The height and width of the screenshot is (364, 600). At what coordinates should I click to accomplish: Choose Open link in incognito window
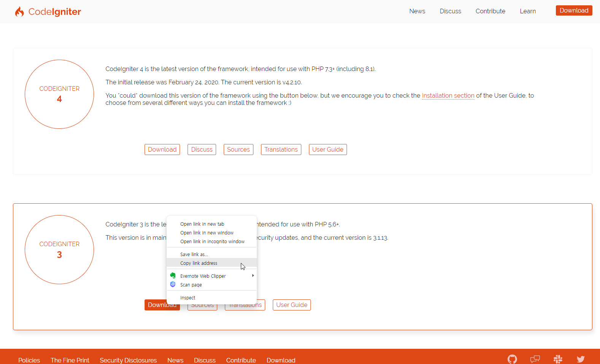pyautogui.click(x=212, y=242)
